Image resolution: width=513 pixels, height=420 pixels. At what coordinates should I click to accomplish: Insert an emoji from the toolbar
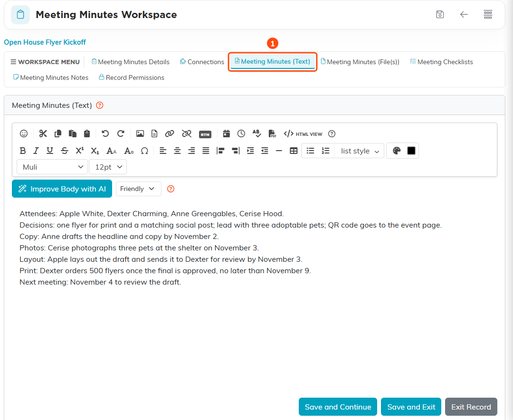click(x=24, y=134)
